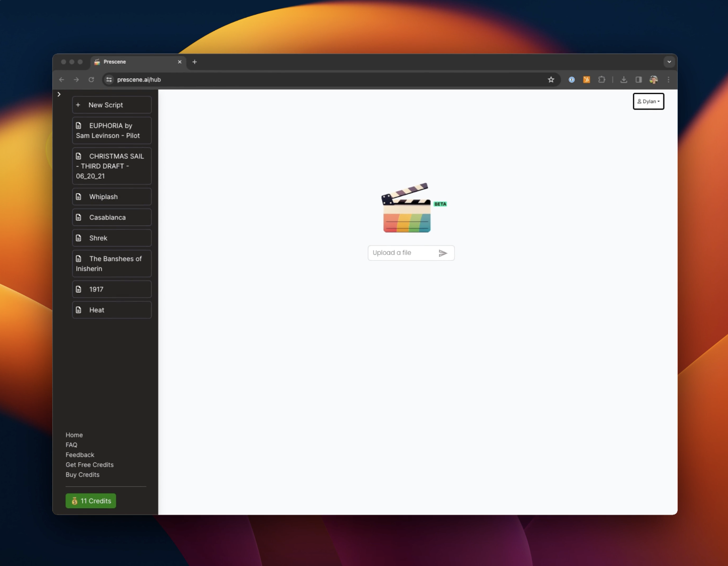
Task: Bookmark the page with star icon
Action: point(551,80)
